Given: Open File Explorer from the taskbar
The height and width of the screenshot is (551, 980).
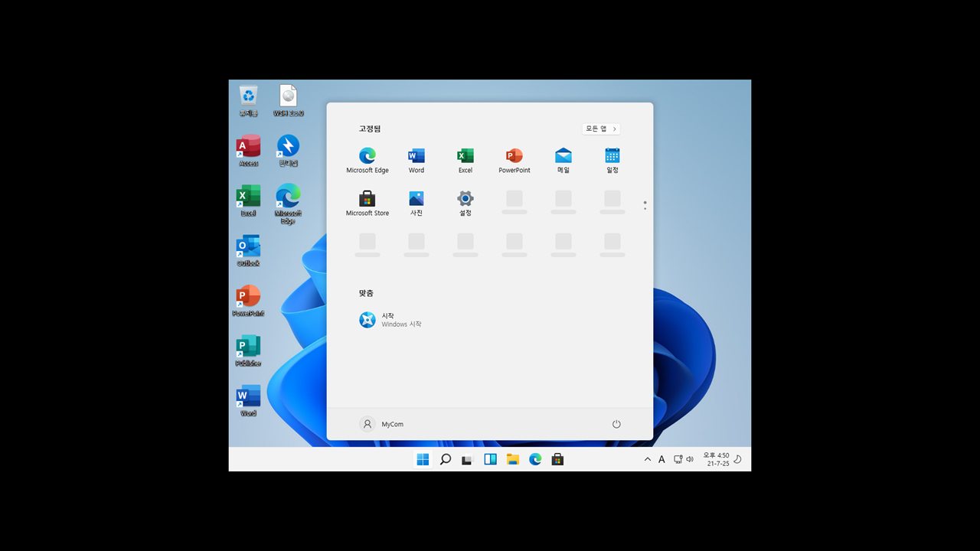Looking at the screenshot, I should click(513, 459).
